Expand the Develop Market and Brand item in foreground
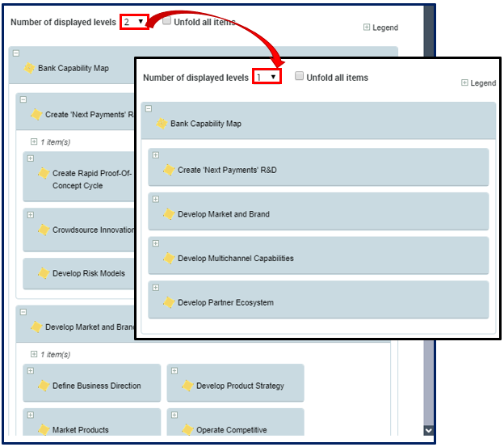The image size is (504, 447). pyautogui.click(x=156, y=199)
